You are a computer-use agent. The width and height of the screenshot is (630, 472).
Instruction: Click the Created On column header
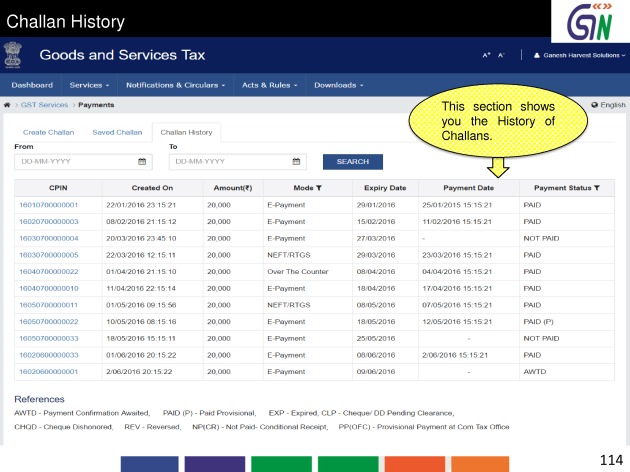pyautogui.click(x=152, y=188)
